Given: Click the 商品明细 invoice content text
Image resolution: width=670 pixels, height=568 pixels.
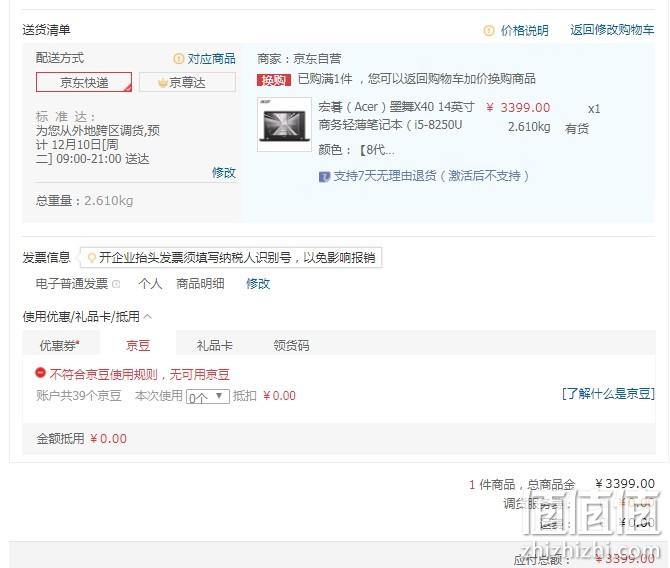Looking at the screenshot, I should (200, 284).
